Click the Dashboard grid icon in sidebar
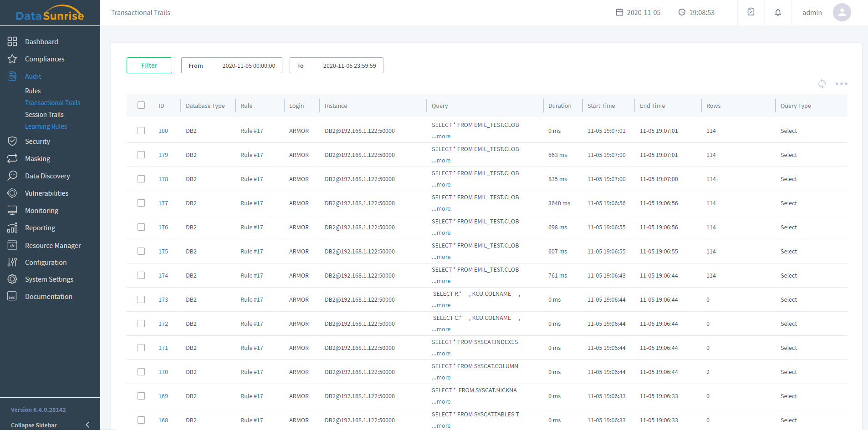This screenshot has width=868, height=430. [x=12, y=42]
